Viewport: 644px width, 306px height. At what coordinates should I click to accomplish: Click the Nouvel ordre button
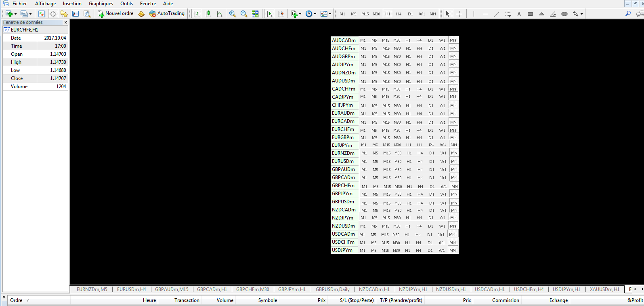click(x=115, y=14)
